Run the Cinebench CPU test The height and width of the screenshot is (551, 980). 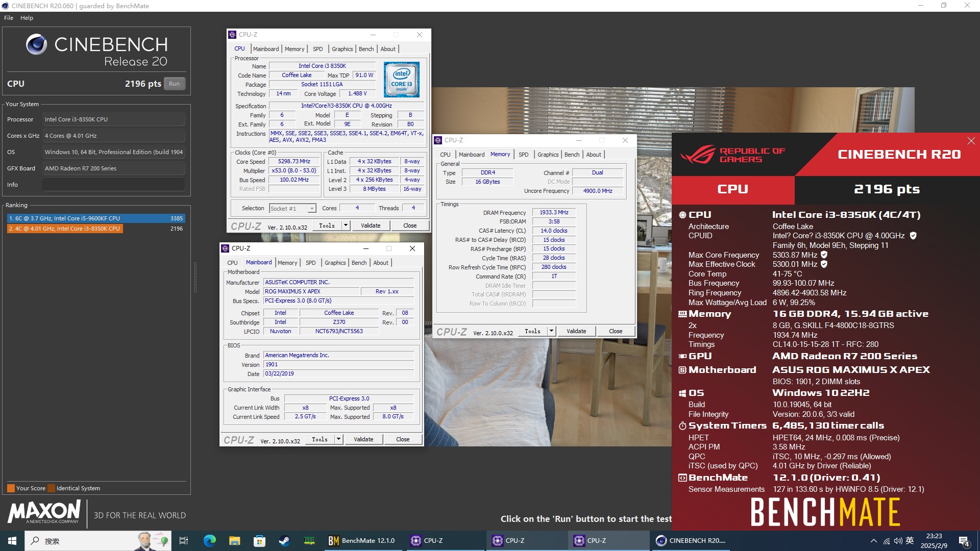[x=174, y=84]
